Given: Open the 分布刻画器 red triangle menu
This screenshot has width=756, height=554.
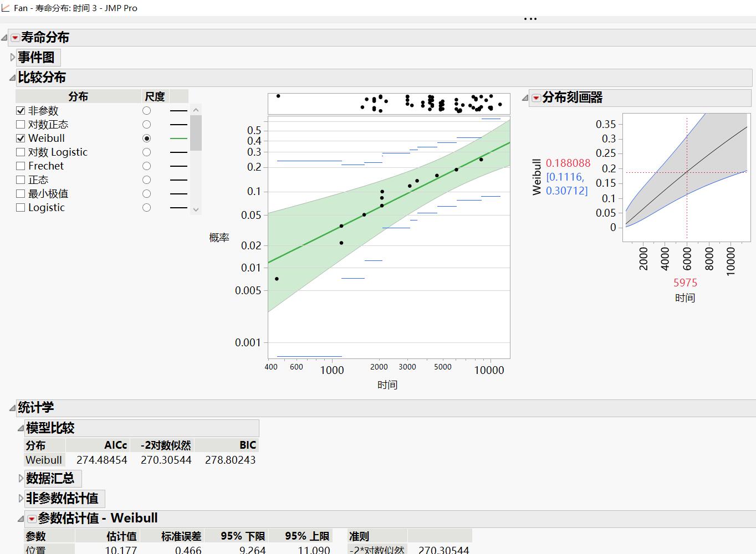Looking at the screenshot, I should click(x=536, y=98).
